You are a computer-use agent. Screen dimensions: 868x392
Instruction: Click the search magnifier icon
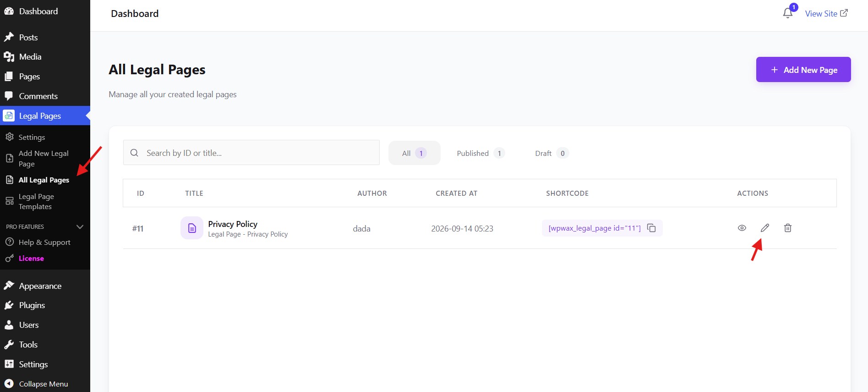pyautogui.click(x=134, y=153)
